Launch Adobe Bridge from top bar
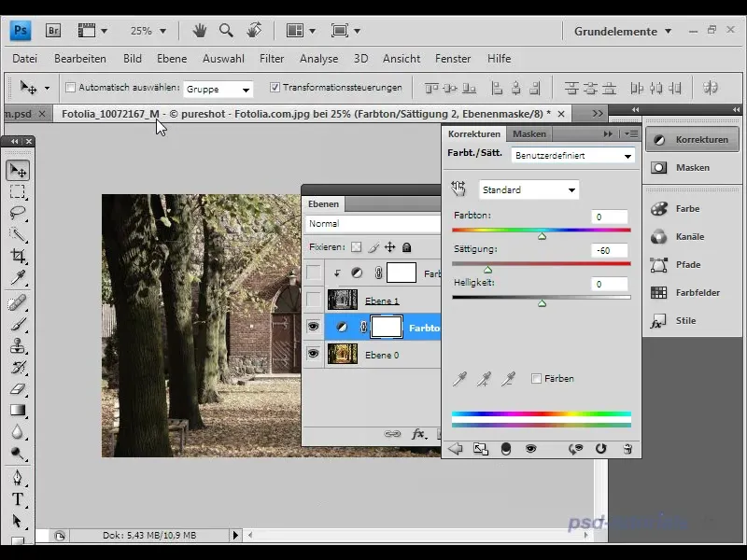This screenshot has height=560, width=747. click(53, 31)
